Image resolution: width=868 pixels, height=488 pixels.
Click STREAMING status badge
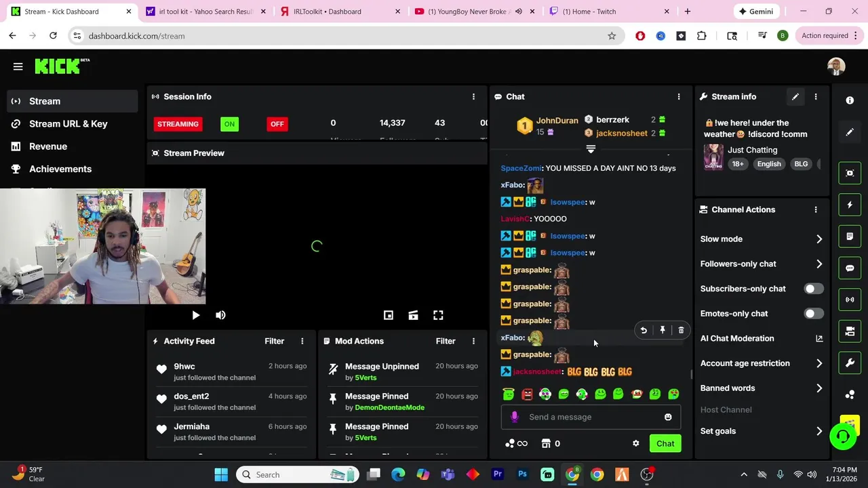(x=178, y=124)
